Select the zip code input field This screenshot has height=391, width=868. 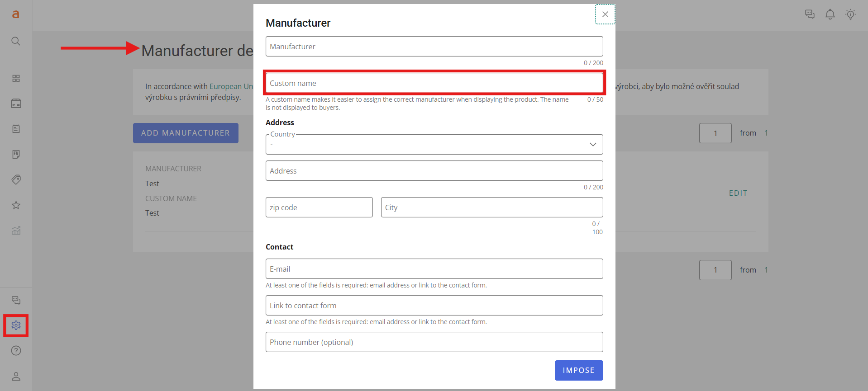[x=319, y=207]
